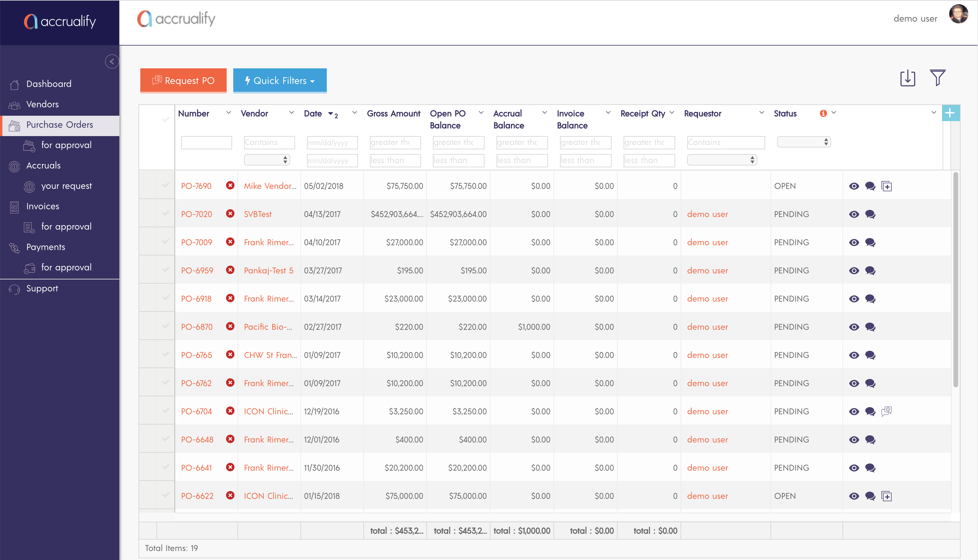The height and width of the screenshot is (560, 978).
Task: Expand the Quick Filters dropdown
Action: point(280,80)
